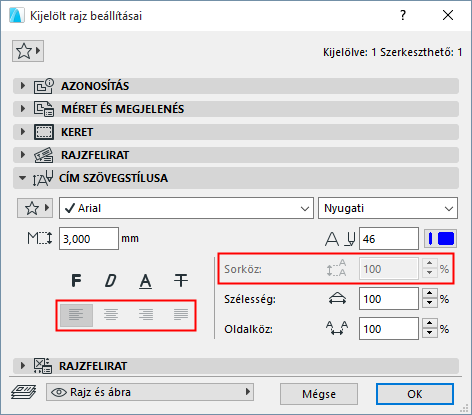Click the ticket-shaped RAJZFELIRAT icon
Viewport: 472px width, 415px height.
click(43, 155)
